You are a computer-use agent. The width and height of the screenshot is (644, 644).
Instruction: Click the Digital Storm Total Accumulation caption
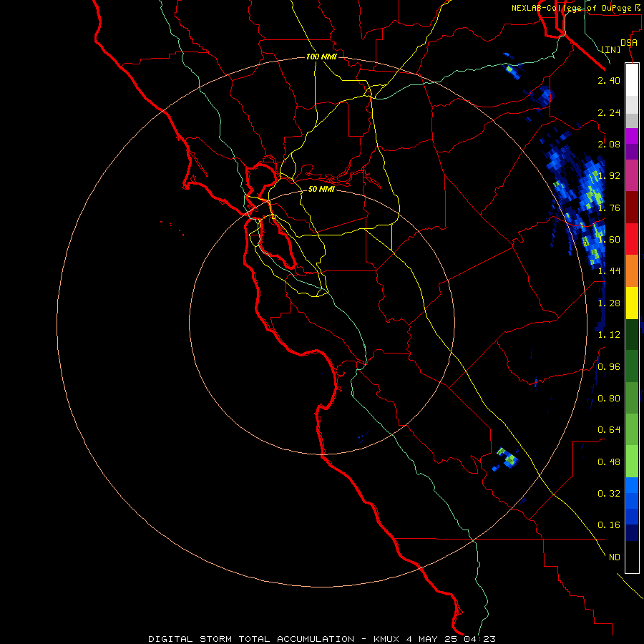(x=322, y=639)
